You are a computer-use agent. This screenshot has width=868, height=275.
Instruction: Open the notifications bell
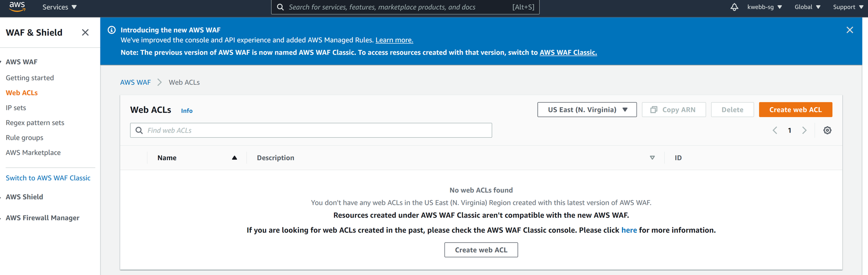click(x=734, y=7)
